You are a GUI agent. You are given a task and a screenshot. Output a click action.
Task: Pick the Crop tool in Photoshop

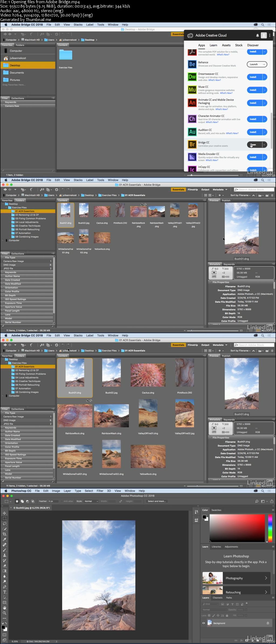4,534
